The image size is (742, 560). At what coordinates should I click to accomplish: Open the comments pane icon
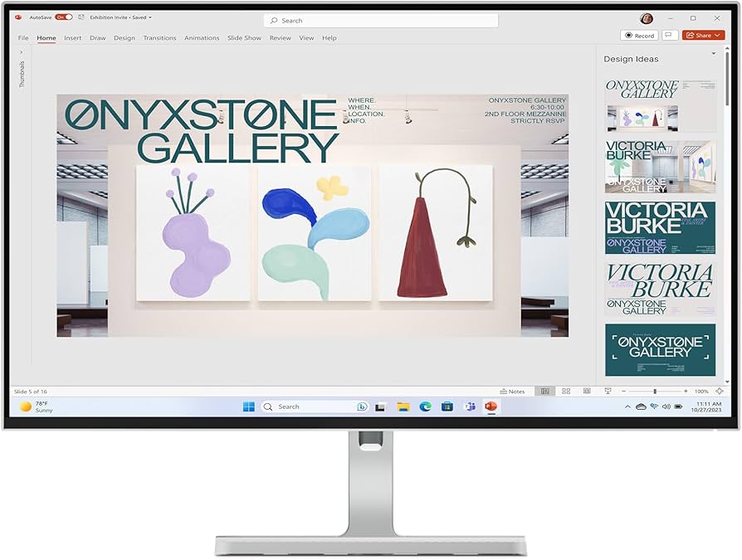tap(670, 36)
